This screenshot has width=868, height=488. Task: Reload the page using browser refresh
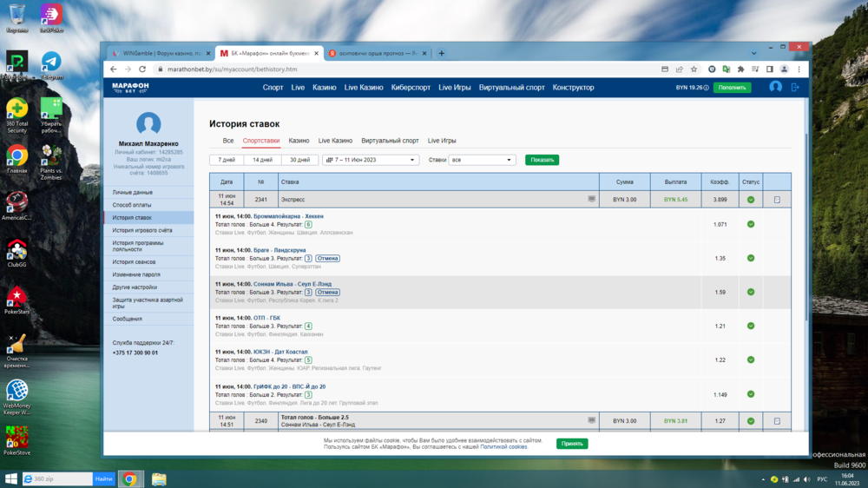pos(142,69)
